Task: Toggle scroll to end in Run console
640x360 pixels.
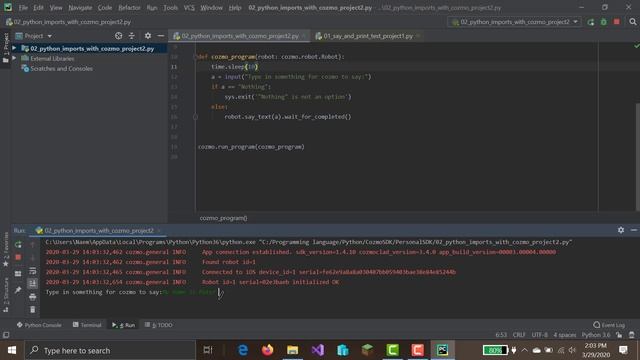Action: click(x=33, y=284)
